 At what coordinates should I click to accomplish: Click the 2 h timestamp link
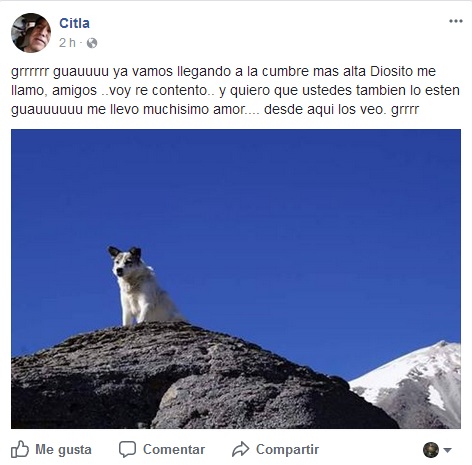click(67, 43)
